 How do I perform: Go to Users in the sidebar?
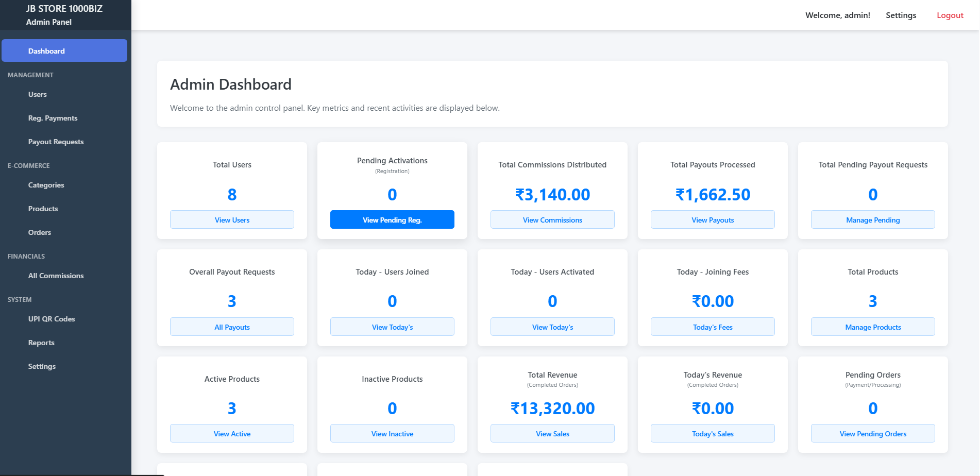(38, 94)
